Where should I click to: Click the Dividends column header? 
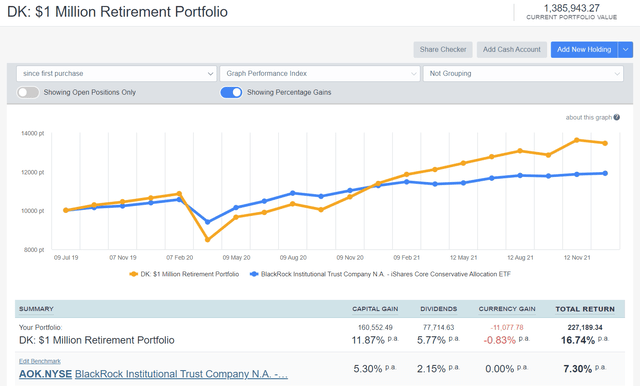click(x=439, y=309)
